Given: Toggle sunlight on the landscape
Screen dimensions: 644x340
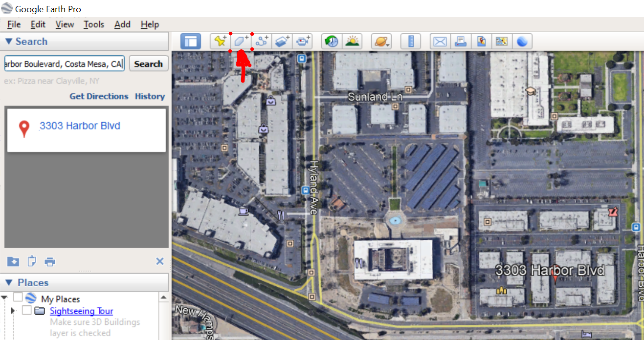Looking at the screenshot, I should [352, 41].
